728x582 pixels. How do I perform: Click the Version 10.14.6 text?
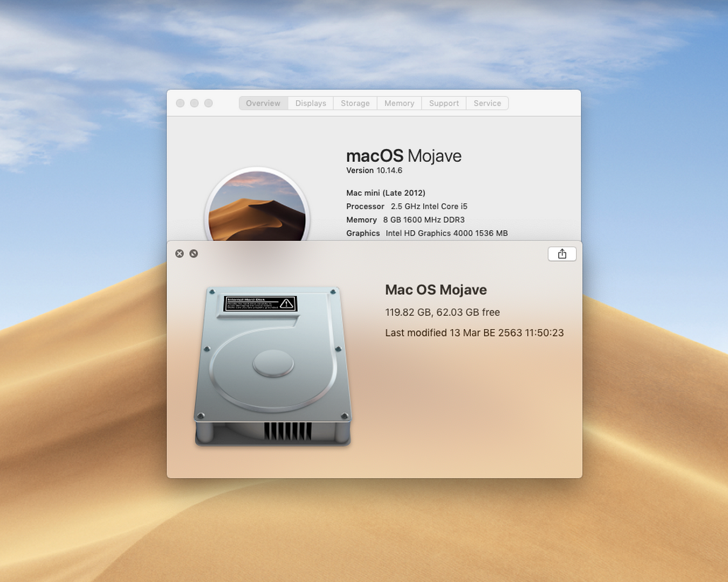374,170
